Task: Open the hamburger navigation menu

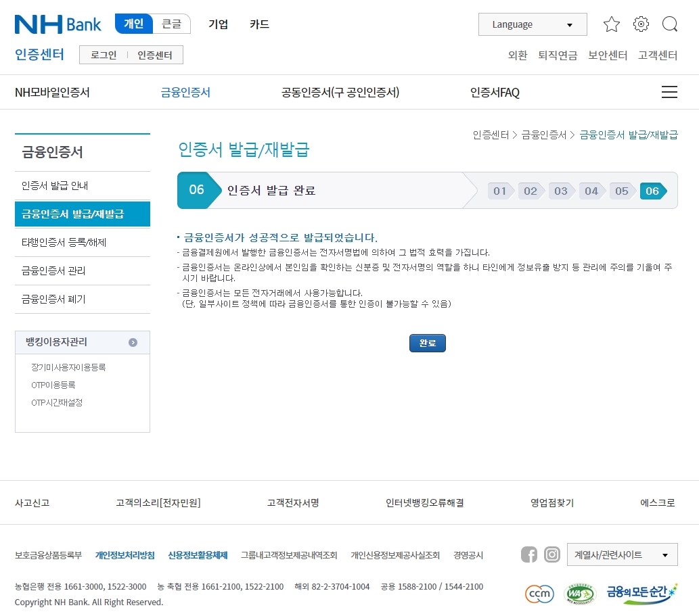Action: tap(669, 92)
